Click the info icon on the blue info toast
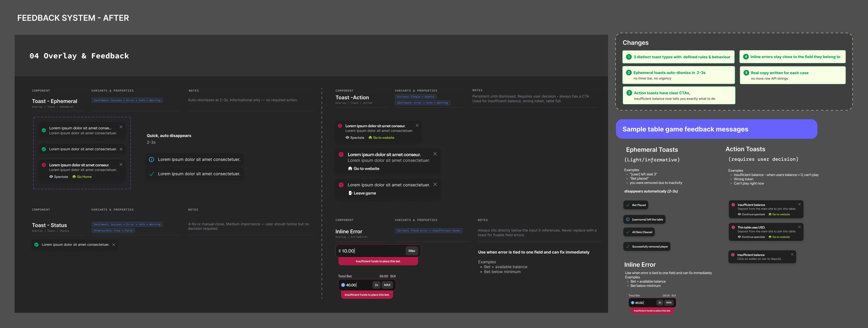 coord(152,160)
